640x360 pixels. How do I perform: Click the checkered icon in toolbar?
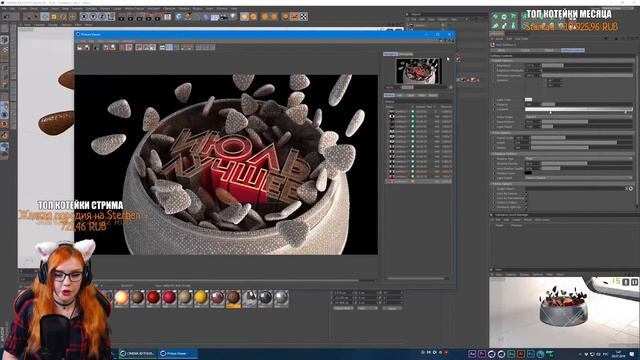304,17
